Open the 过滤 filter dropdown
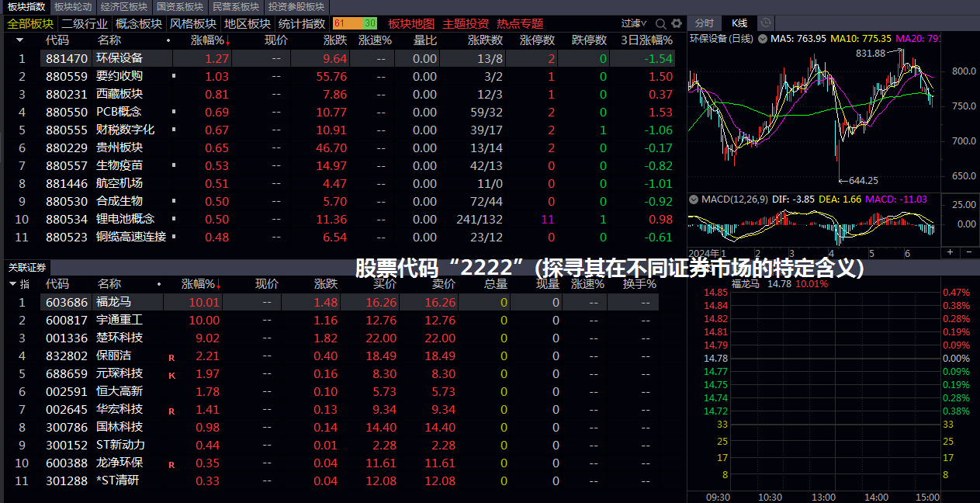Image resolution: width=980 pixels, height=503 pixels. 634,23
